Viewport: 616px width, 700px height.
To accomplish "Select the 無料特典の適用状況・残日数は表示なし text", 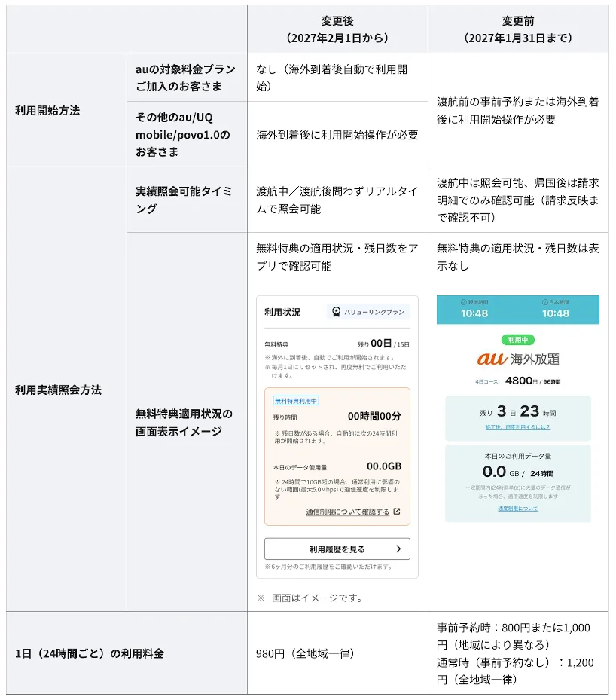I will pyautogui.click(x=518, y=257).
